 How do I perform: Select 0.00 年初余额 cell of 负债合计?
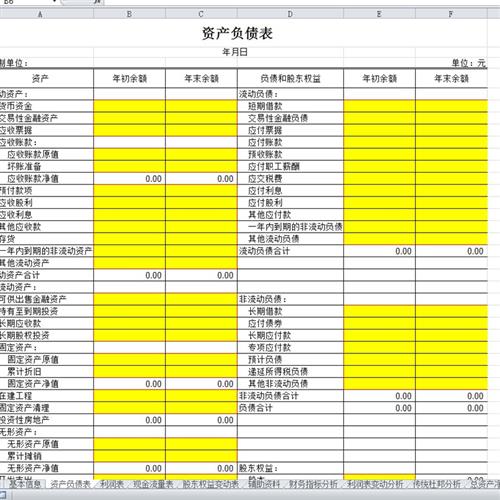379,408
